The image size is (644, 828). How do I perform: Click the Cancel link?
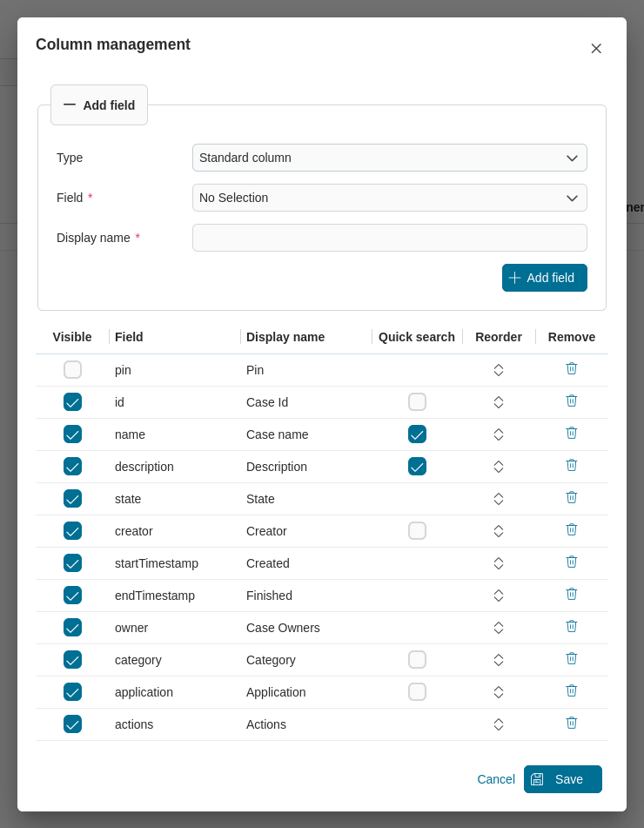pos(496,779)
